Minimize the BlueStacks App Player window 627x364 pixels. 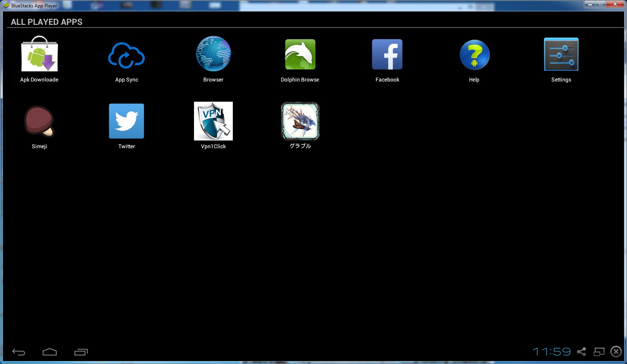coord(590,4)
